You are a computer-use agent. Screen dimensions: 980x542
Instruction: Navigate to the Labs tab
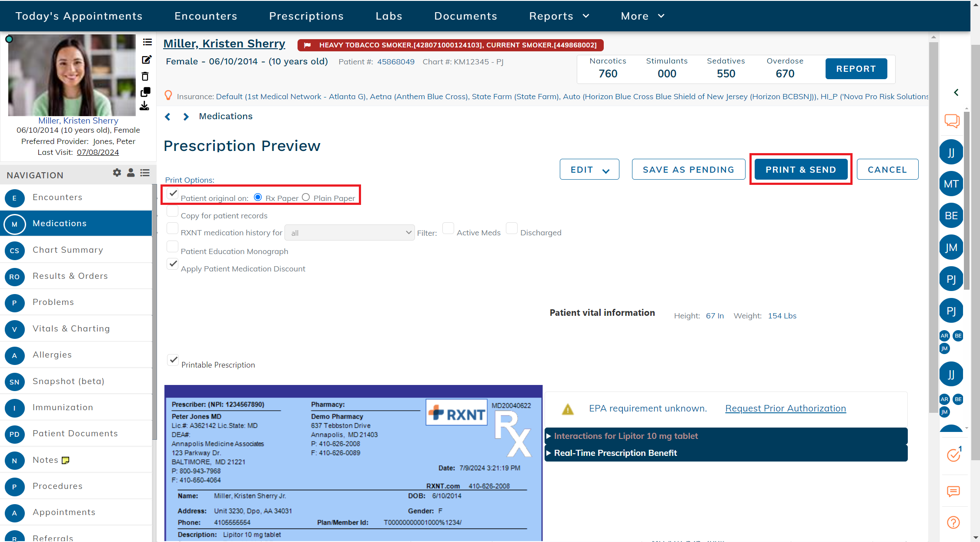388,16
